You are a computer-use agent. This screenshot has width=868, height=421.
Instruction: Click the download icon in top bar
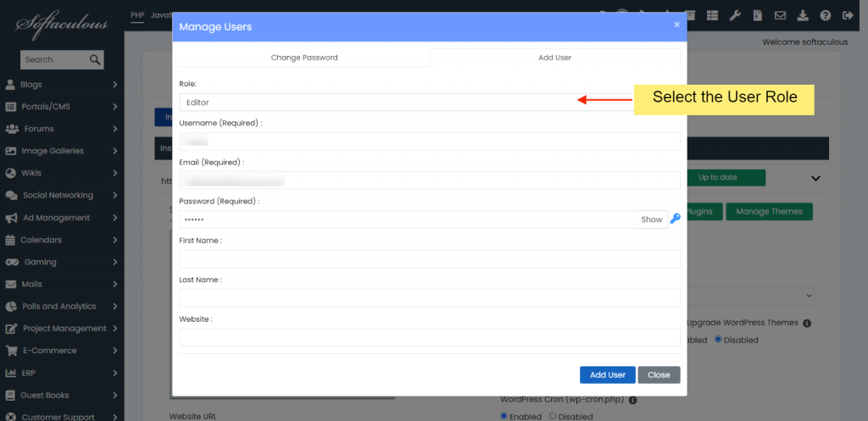pyautogui.click(x=803, y=15)
